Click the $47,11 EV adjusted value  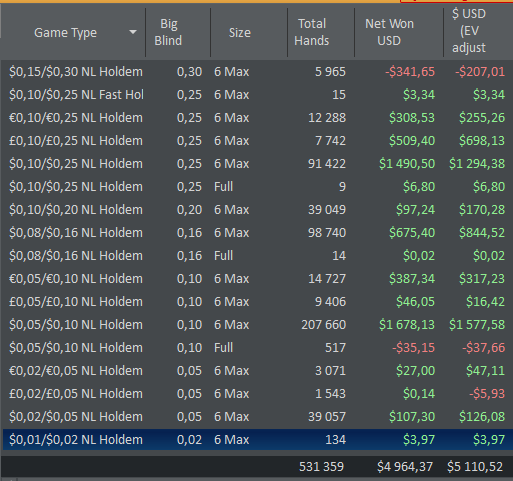(485, 371)
